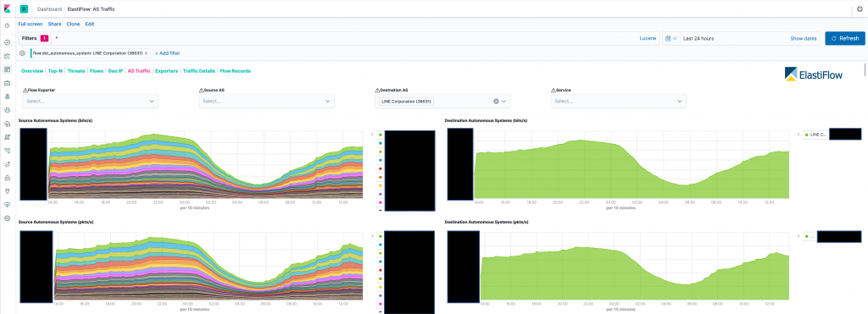
Task: Toggle legend of Source AS bits chart
Action: click(372, 134)
